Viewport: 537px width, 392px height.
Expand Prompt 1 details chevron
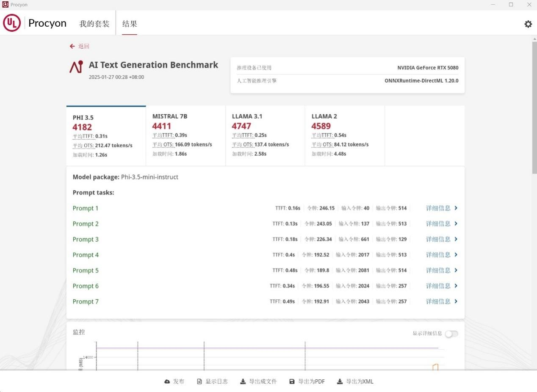coord(456,208)
